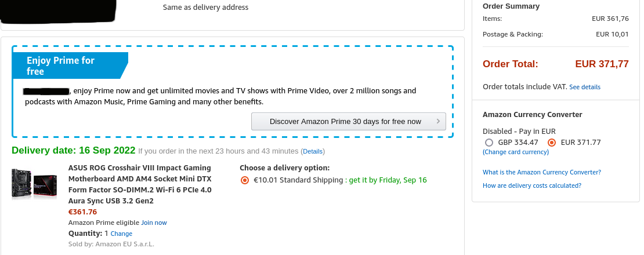The height and width of the screenshot is (255, 644).
Task: Click the Order Total amount EUR 371,77
Action: coord(602,64)
